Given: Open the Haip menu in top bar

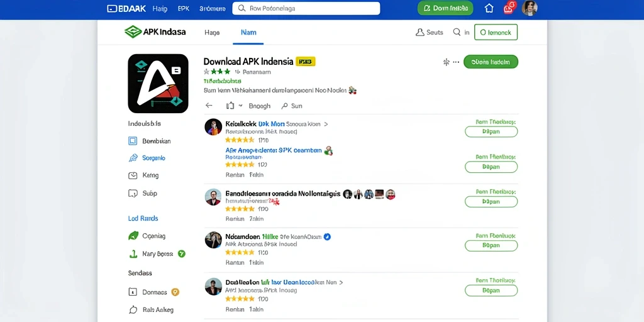Looking at the screenshot, I should tap(160, 9).
